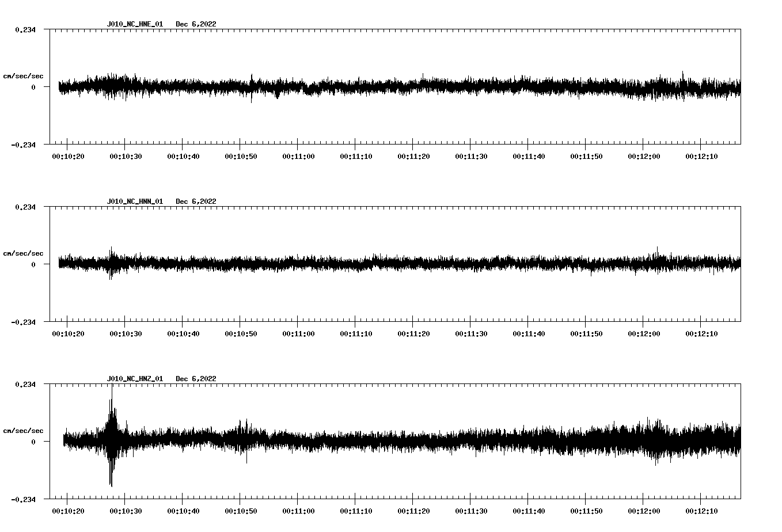Click the cm/sec/sec unit label on bottom plot

24,430
